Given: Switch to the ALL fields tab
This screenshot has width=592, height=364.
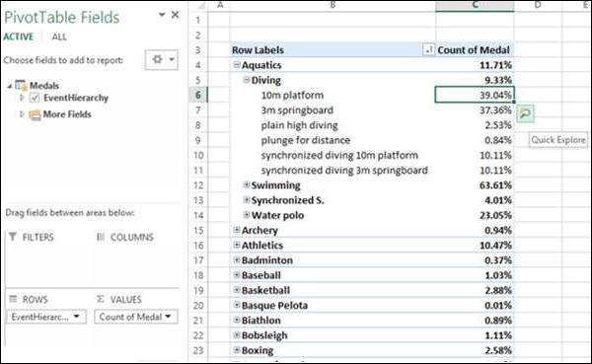Looking at the screenshot, I should pos(59,36).
